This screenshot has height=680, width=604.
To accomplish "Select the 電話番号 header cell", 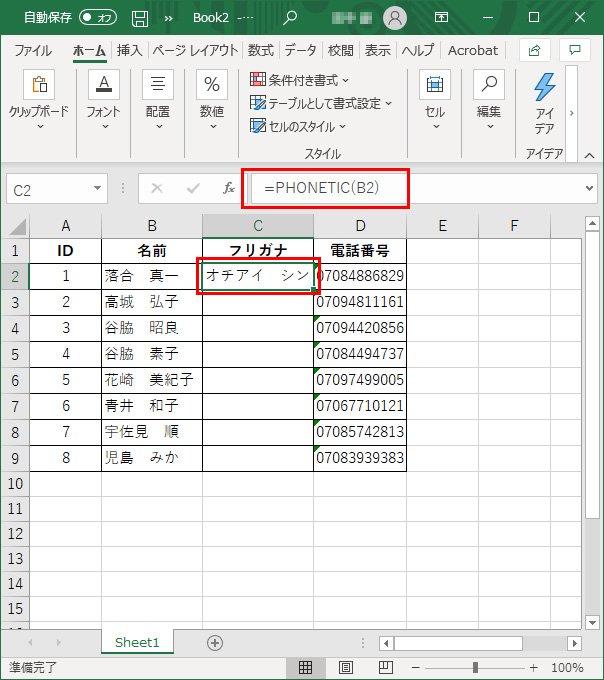I will [360, 251].
